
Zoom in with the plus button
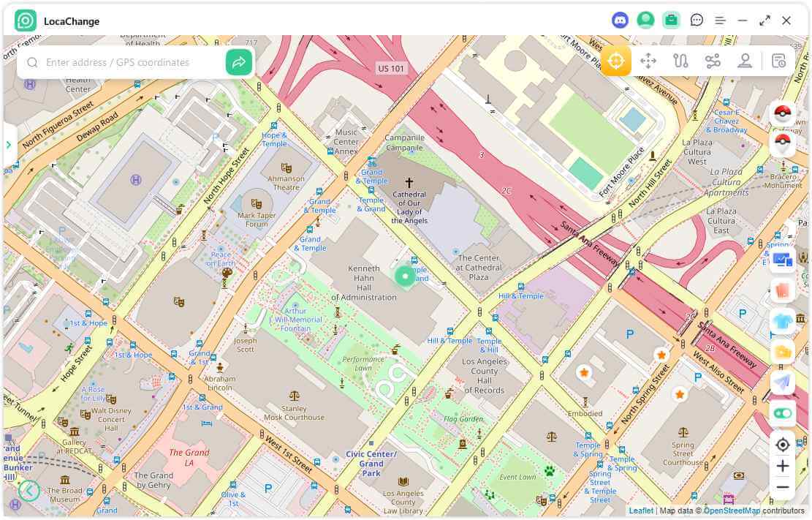point(783,466)
